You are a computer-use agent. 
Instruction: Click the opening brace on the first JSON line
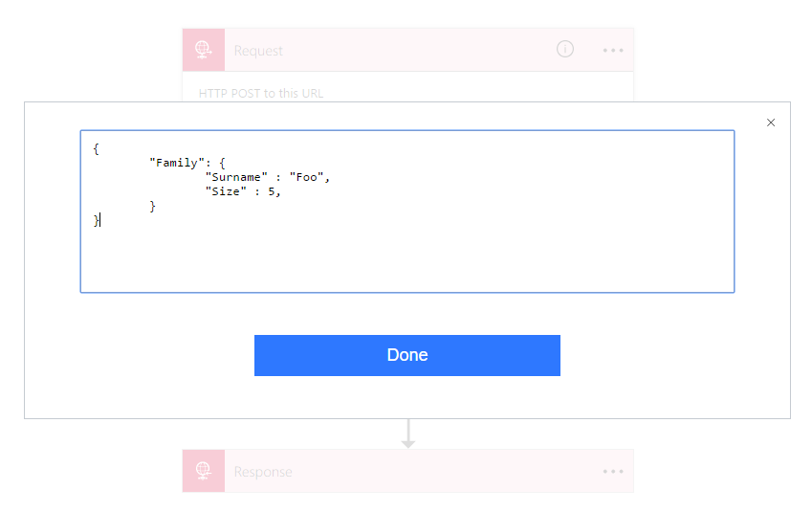(x=96, y=149)
